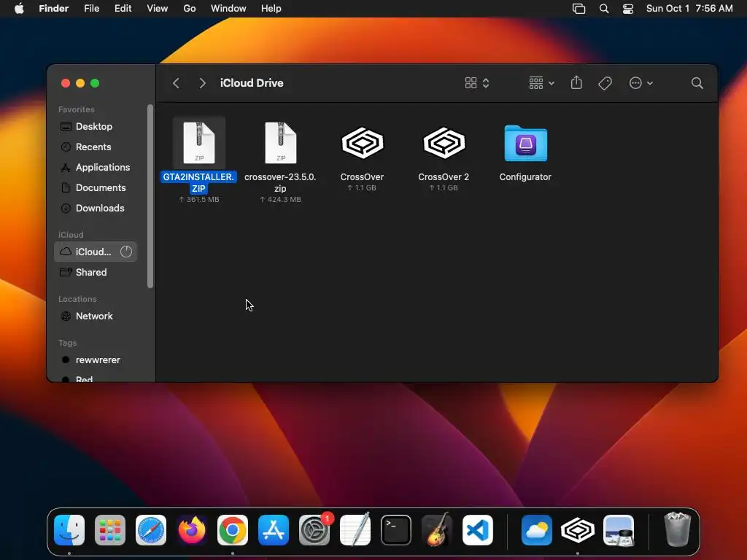Screen dimensions: 747x560
Task: Minimize the Finder window with yellow button
Action: coord(80,83)
